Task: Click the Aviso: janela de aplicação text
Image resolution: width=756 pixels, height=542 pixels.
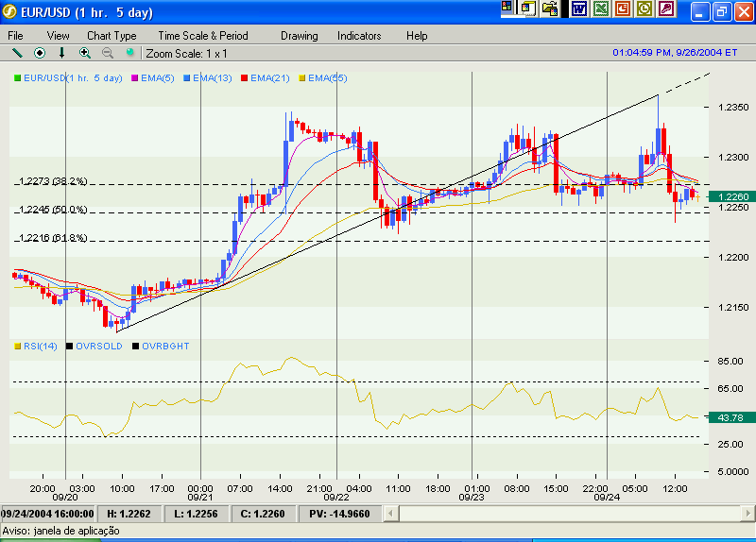Action: [61, 531]
